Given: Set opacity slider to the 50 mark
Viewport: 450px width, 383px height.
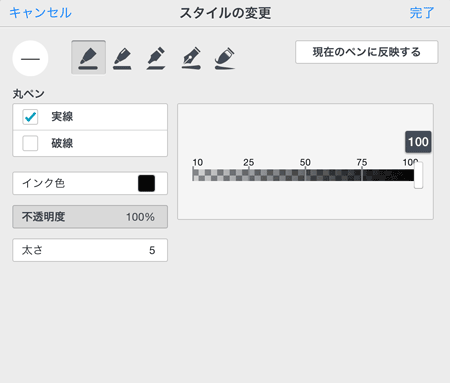Looking at the screenshot, I should [x=305, y=175].
